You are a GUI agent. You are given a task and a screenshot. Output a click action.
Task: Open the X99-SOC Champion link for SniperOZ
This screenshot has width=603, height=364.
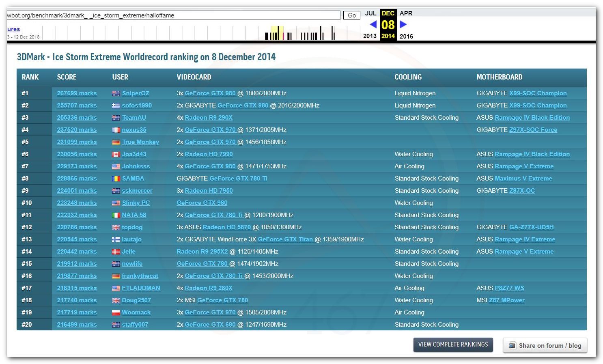click(x=538, y=93)
